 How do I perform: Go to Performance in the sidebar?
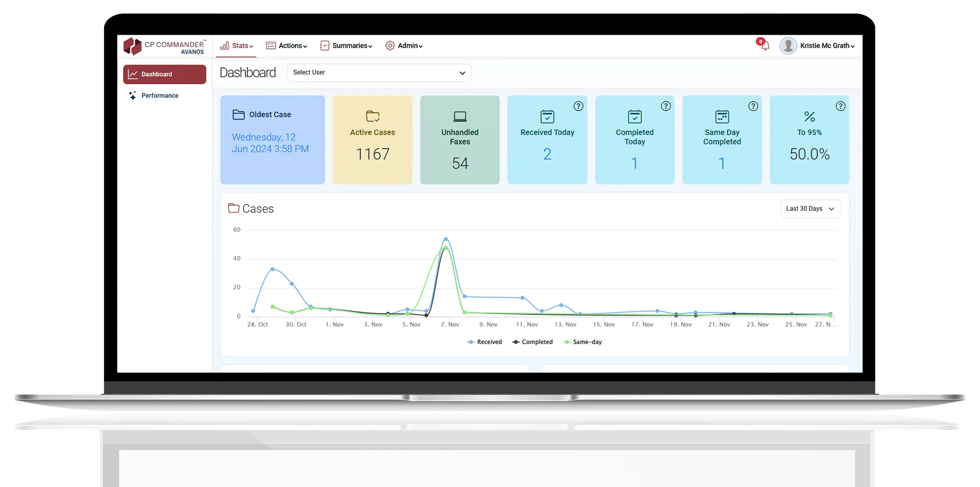click(x=160, y=95)
